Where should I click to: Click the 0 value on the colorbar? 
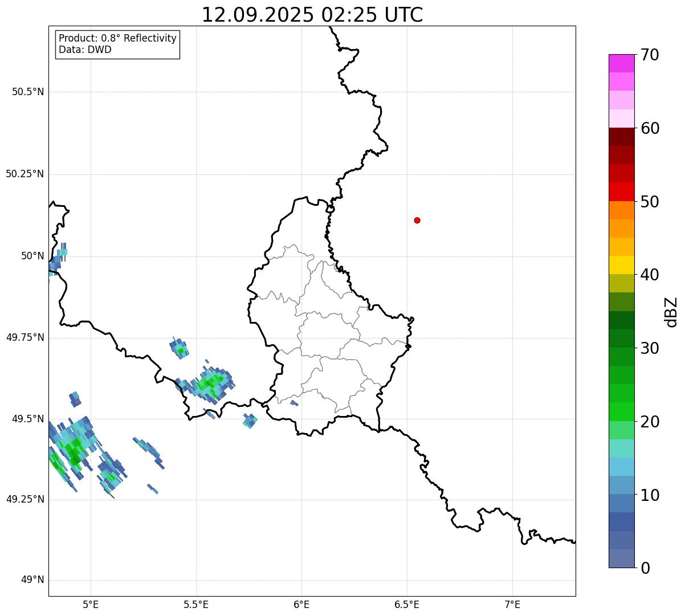(645, 568)
